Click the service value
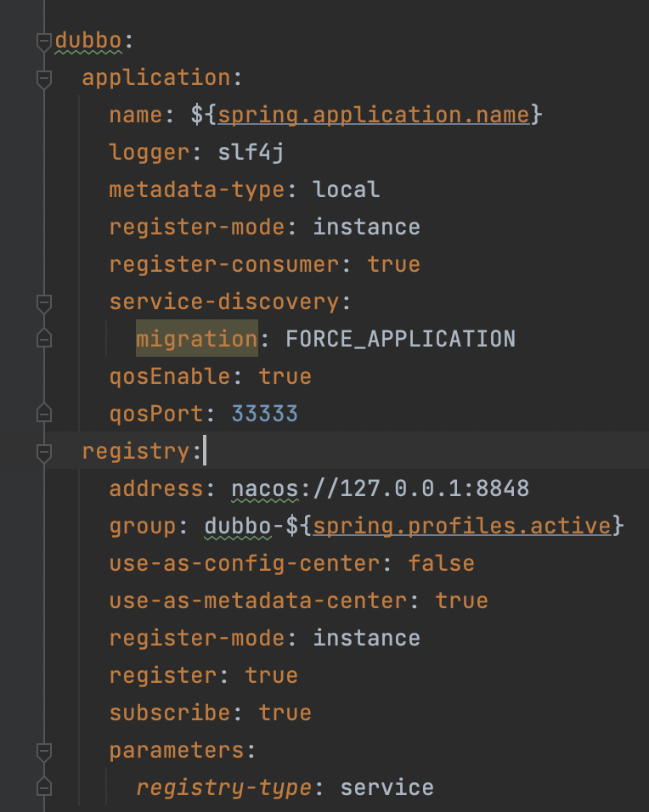 point(387,787)
